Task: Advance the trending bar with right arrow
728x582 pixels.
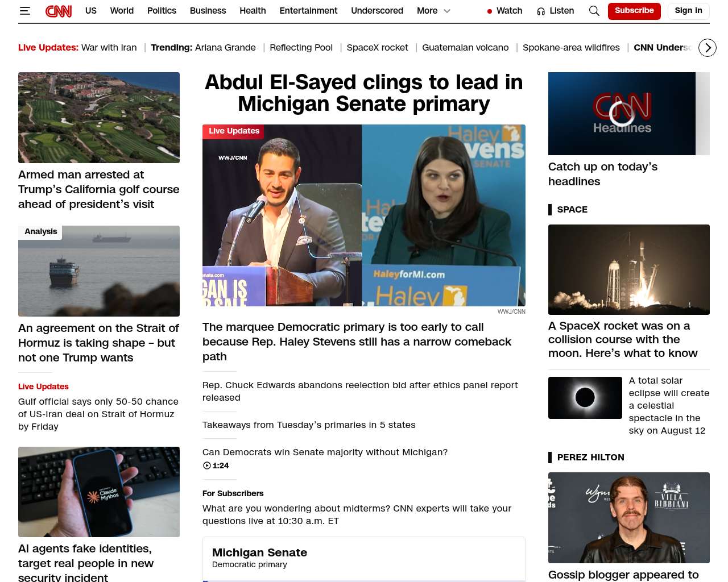Action: click(708, 48)
